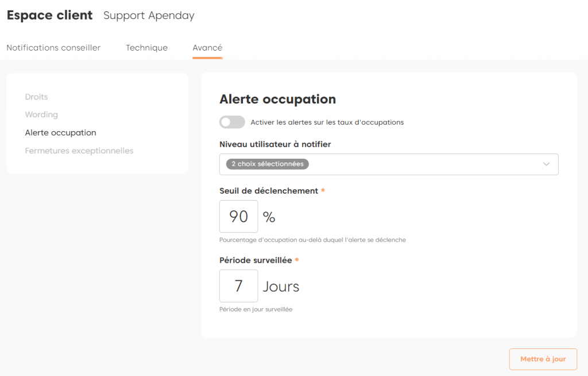Open Droits in the side menu
The image size is (588, 376).
coord(36,97)
